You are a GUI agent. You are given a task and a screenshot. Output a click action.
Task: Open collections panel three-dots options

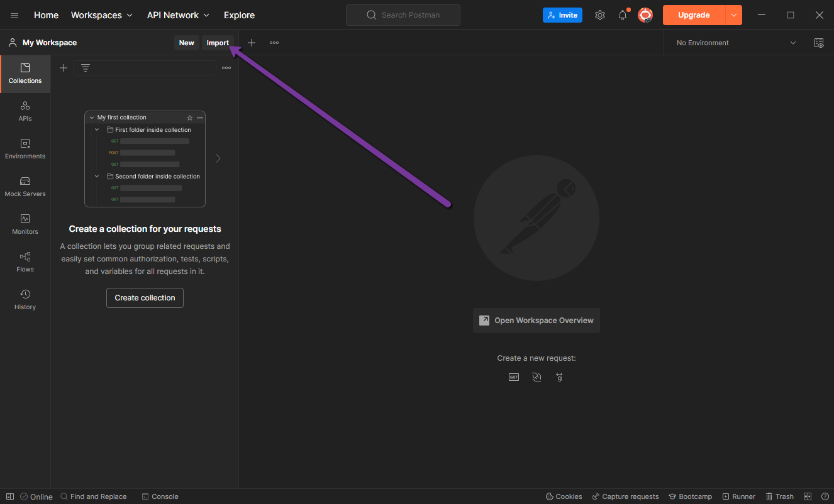(226, 68)
